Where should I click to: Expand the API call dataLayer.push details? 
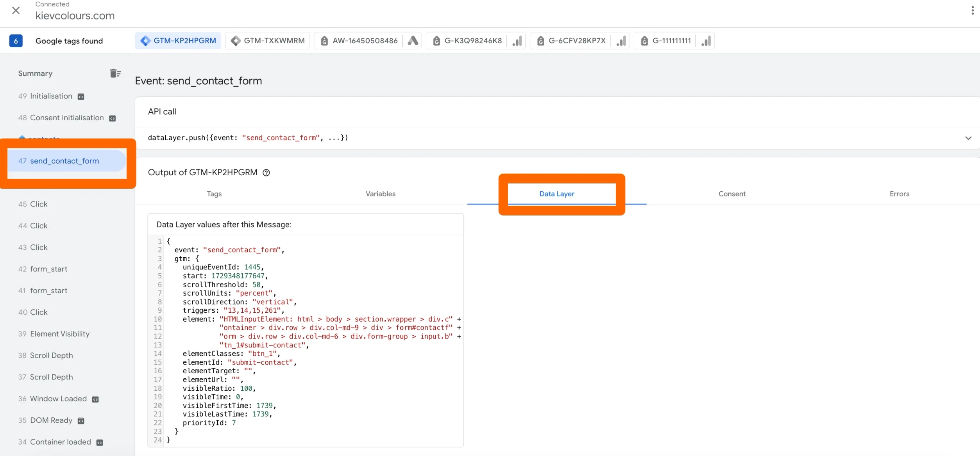pos(968,138)
